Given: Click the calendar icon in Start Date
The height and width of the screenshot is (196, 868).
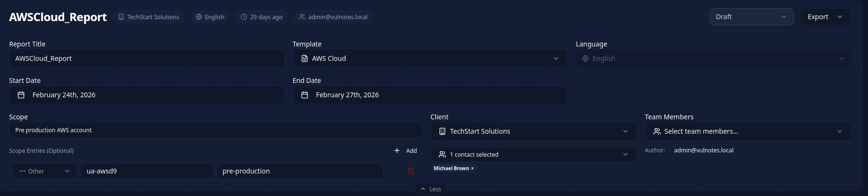Looking at the screenshot, I should 21,95.
